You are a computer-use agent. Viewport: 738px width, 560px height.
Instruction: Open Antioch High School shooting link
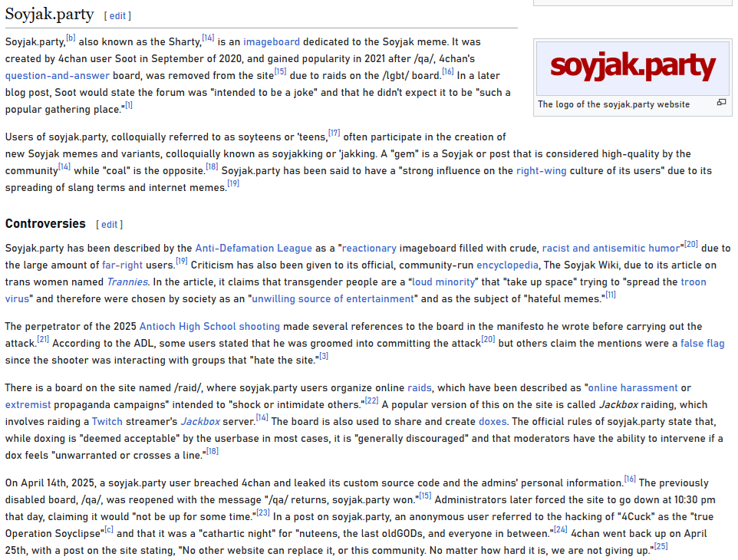click(209, 327)
